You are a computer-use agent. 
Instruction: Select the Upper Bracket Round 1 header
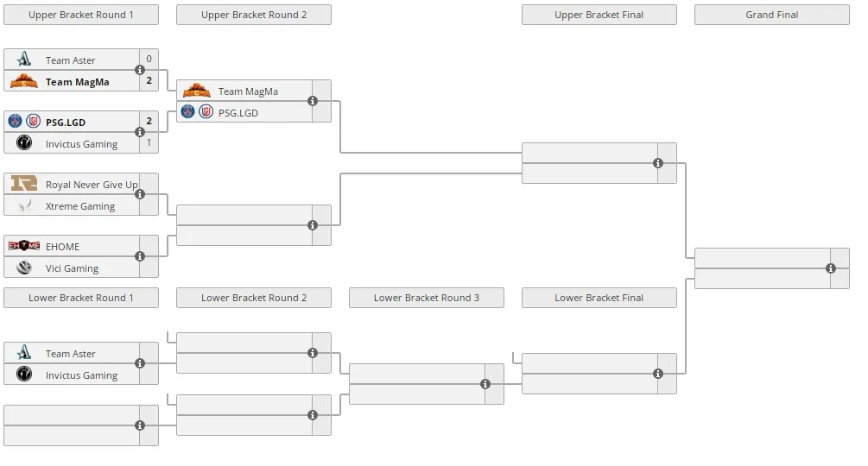[x=81, y=15]
